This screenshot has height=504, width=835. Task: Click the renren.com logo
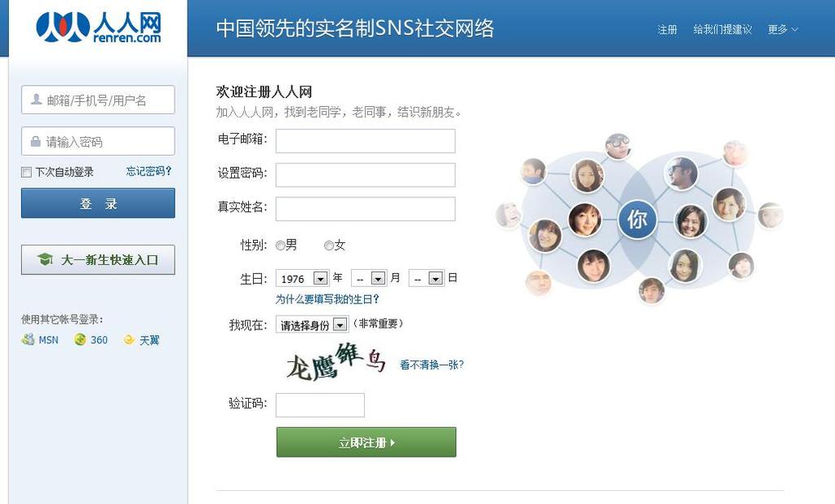click(99, 27)
